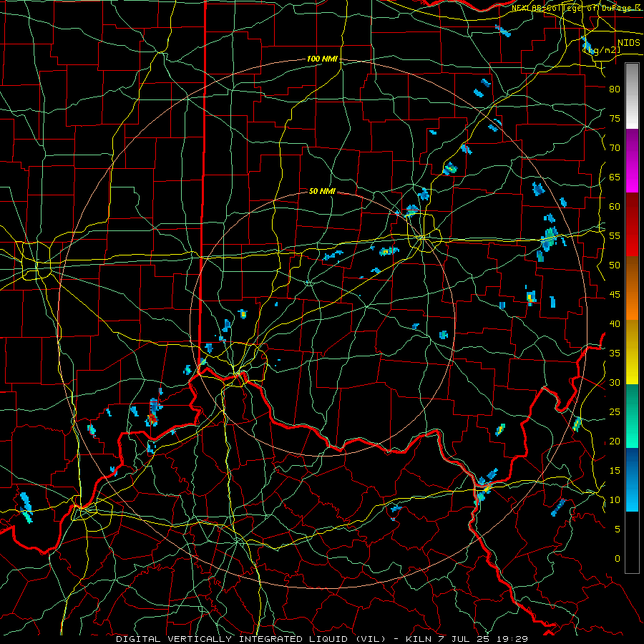Select the black segment at scale bottom

pos(632,542)
